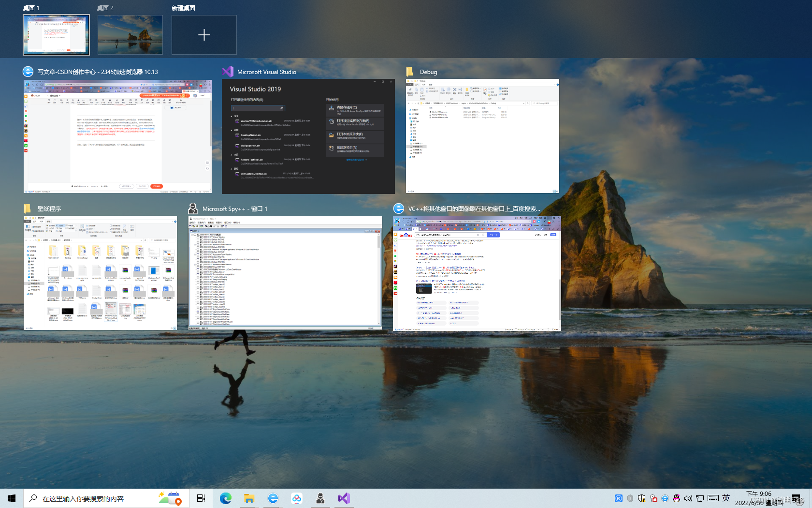Switch to the 桌面 2 virtual desktop thumbnail
This screenshot has width=812, height=508.
click(130, 34)
